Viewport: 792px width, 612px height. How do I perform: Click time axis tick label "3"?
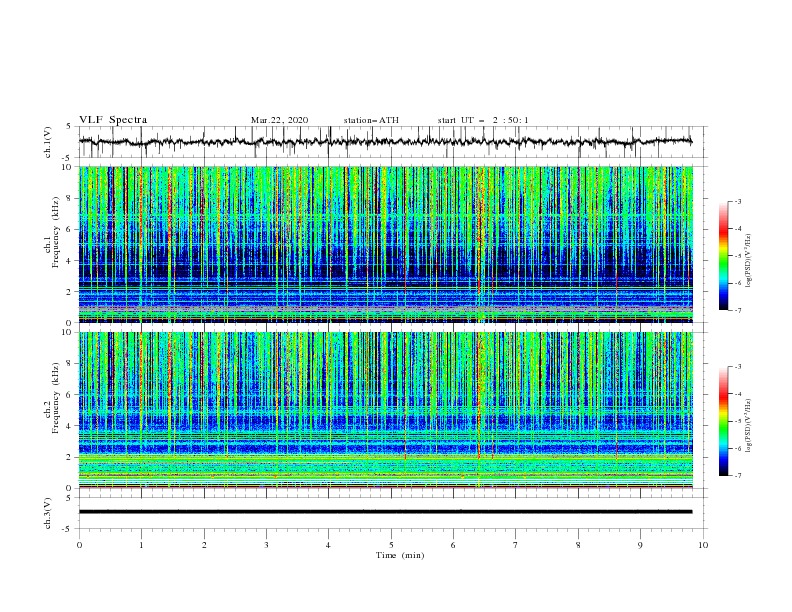266,545
